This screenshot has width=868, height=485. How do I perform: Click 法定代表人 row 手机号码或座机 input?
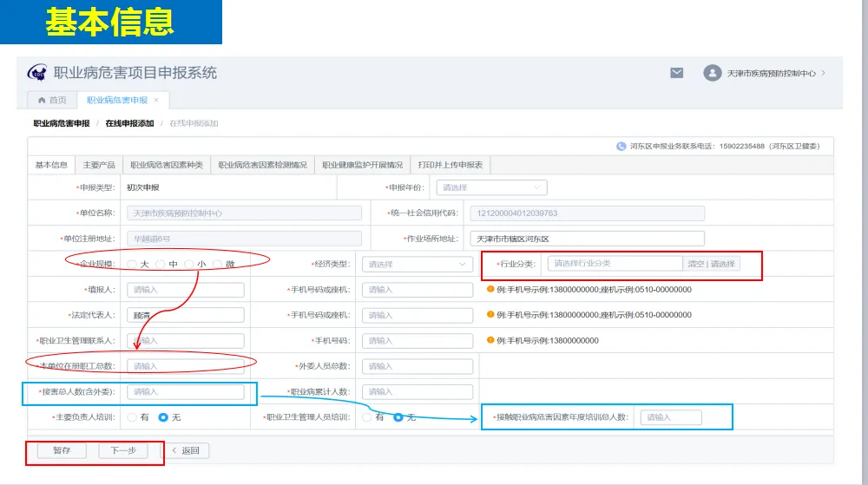(418, 315)
